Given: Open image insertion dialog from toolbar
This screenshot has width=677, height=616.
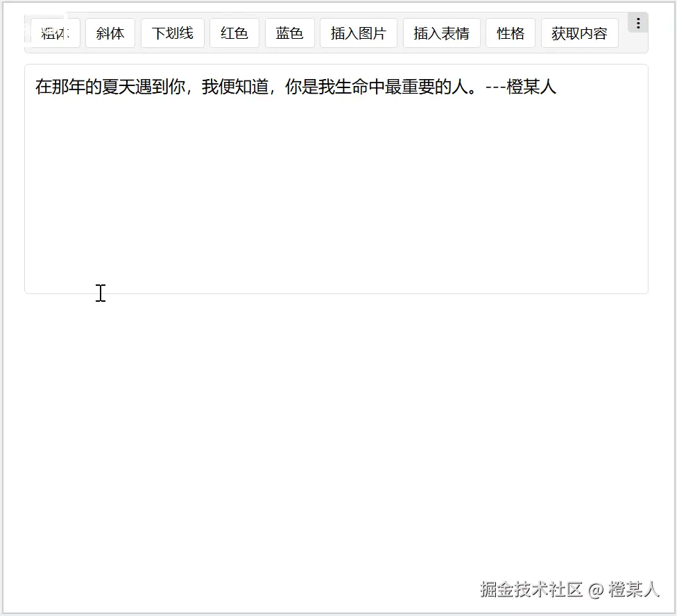Looking at the screenshot, I should click(x=358, y=33).
